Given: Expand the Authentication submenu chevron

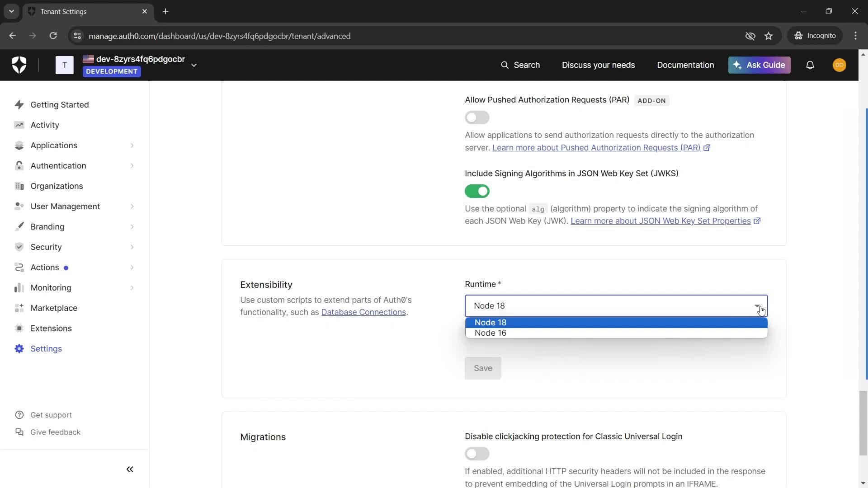Looking at the screenshot, I should coord(132,166).
